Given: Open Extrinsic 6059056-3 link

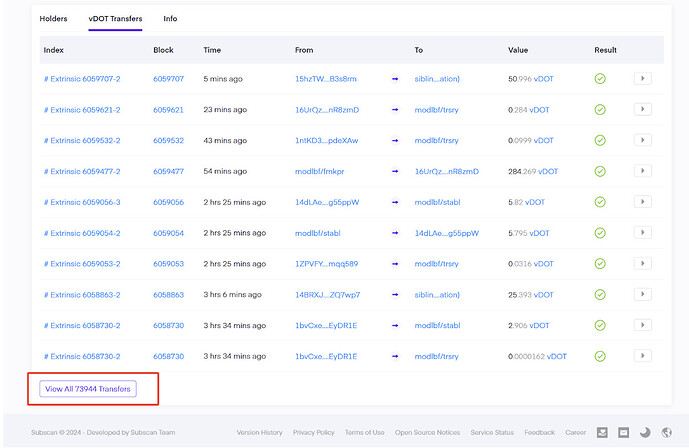Looking at the screenshot, I should [x=82, y=202].
